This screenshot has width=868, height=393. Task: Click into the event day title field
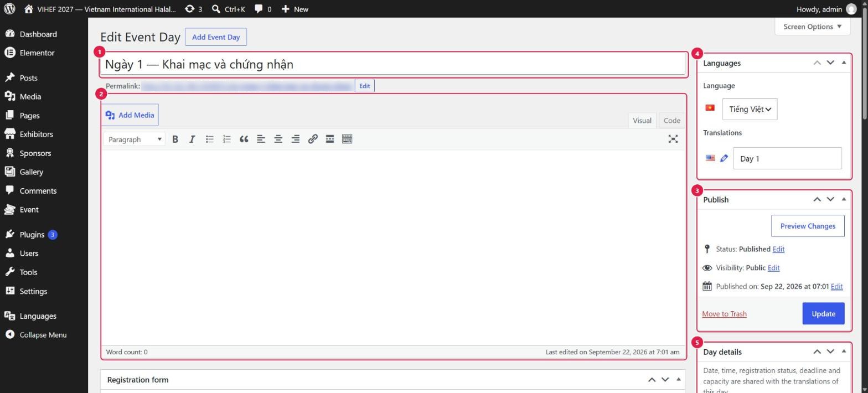point(392,64)
